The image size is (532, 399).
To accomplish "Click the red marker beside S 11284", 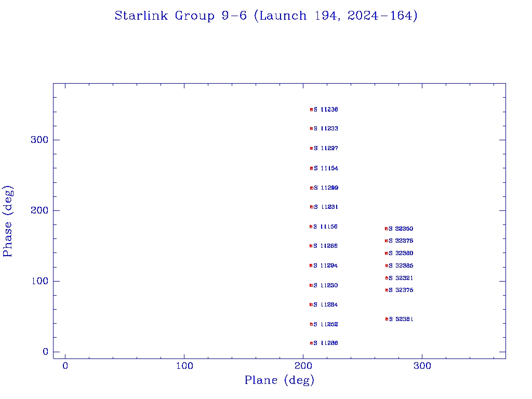I will click(x=311, y=304).
